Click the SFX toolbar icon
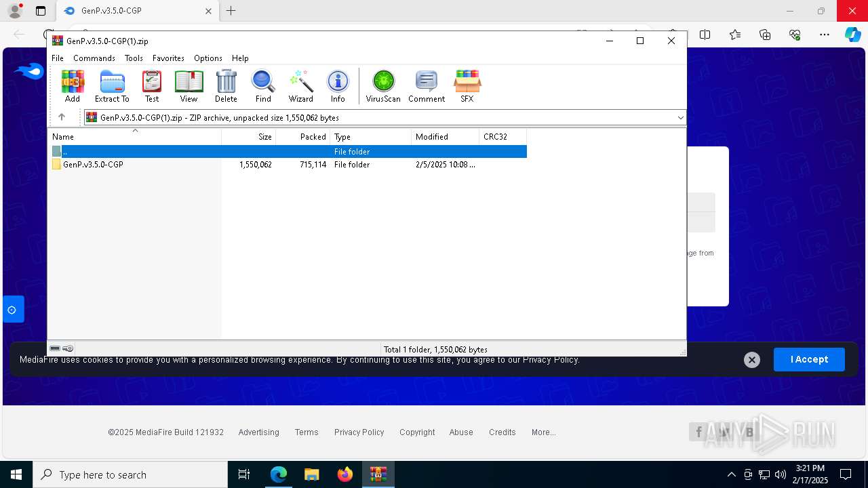The height and width of the screenshot is (488, 868). pos(467,86)
